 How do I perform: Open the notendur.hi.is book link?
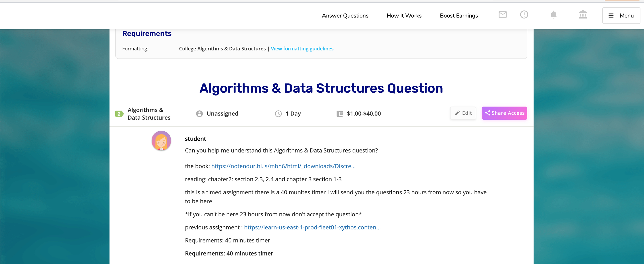click(x=283, y=166)
